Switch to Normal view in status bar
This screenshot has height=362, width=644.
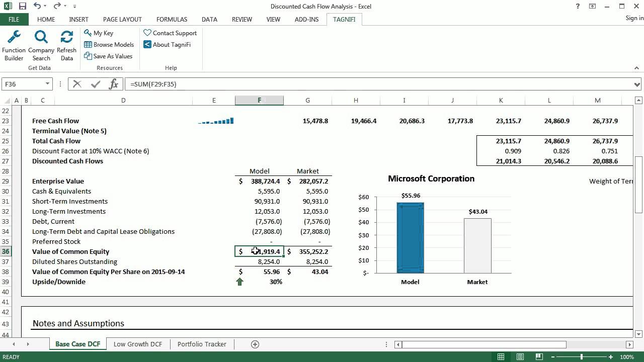(x=501, y=357)
